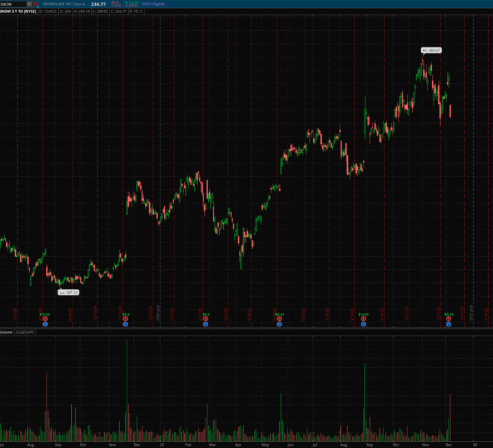
Task: Open the earnings icon under $-0.96
Action: tap(45, 319)
